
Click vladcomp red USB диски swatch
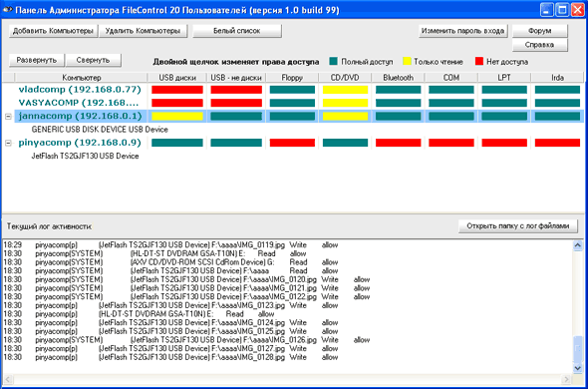coord(177,90)
